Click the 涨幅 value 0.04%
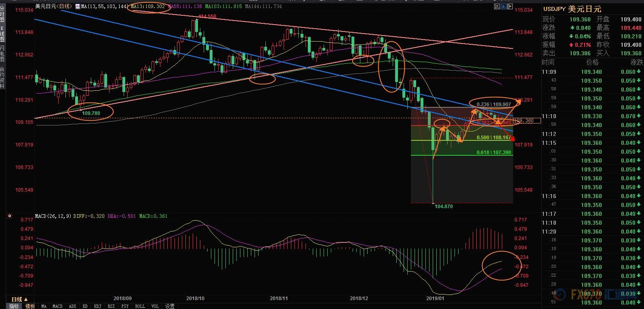This screenshot has width=644, height=309. 584,36
